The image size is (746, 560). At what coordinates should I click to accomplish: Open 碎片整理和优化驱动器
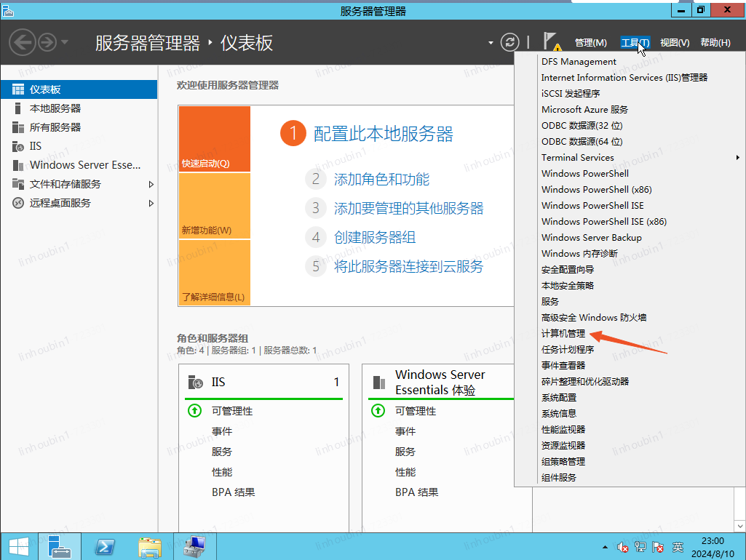(x=585, y=382)
